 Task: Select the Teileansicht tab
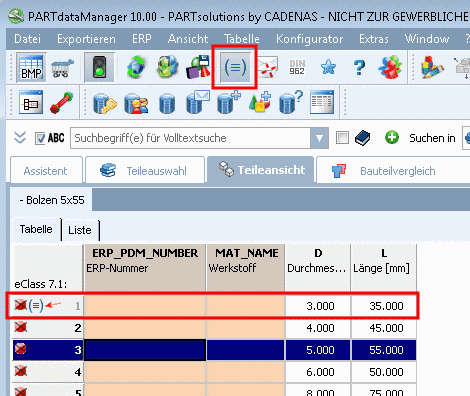click(261, 170)
